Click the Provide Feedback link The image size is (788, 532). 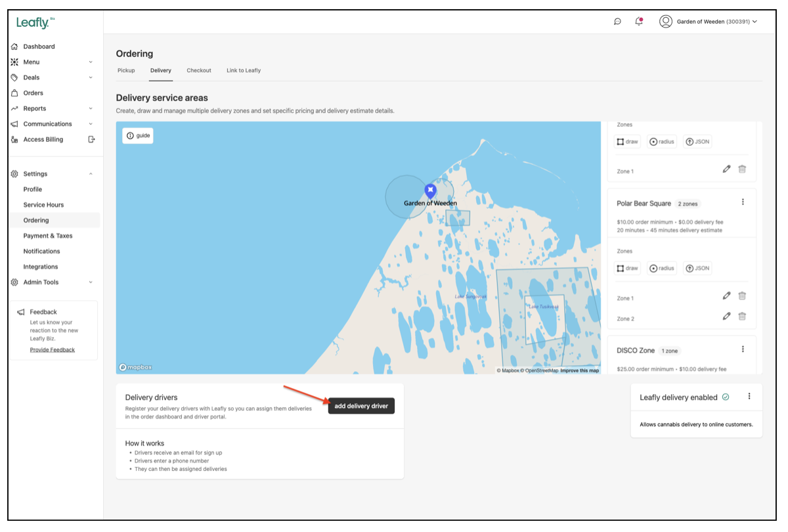click(53, 350)
